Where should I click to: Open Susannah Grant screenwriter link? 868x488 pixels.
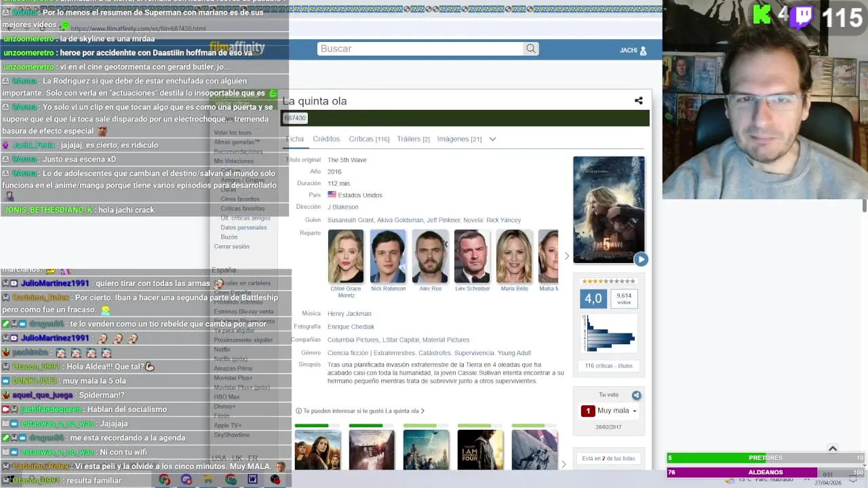pyautogui.click(x=349, y=220)
